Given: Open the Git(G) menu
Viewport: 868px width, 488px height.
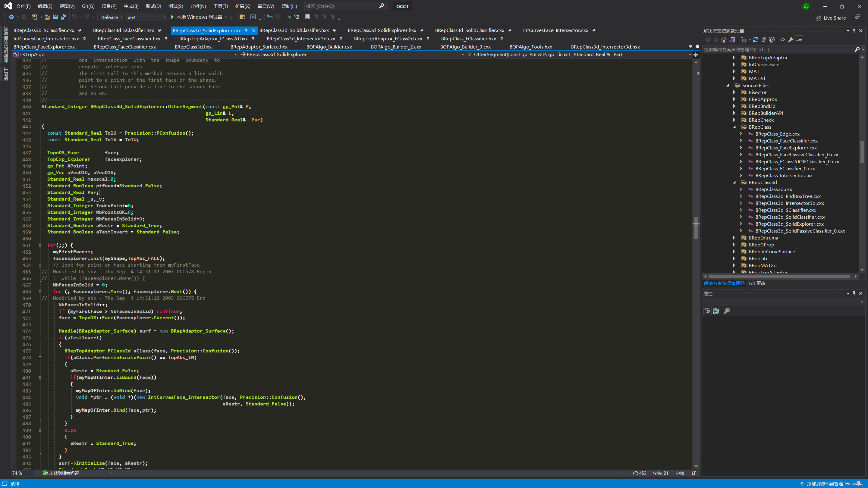Looking at the screenshot, I should point(88,6).
